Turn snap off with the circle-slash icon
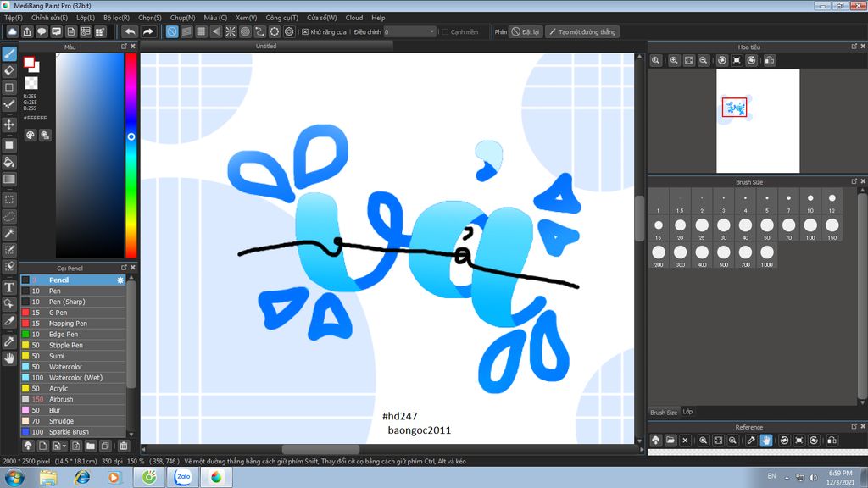The height and width of the screenshot is (488, 868). [x=172, y=31]
